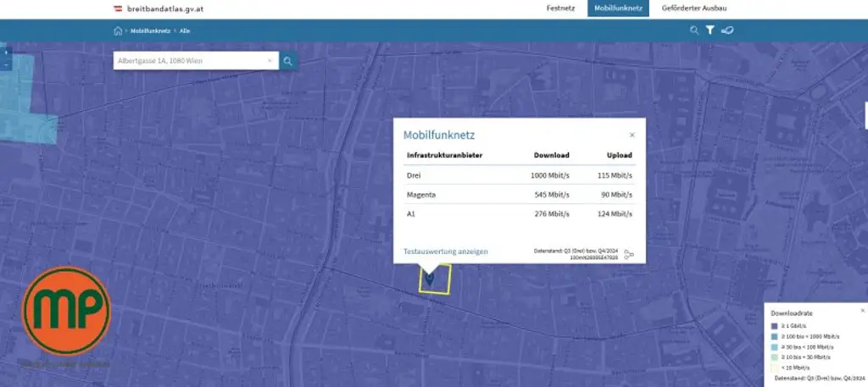This screenshot has width=868, height=387.
Task: Click the ≥ 1 Gbit/s legend swatch
Action: coord(775,326)
